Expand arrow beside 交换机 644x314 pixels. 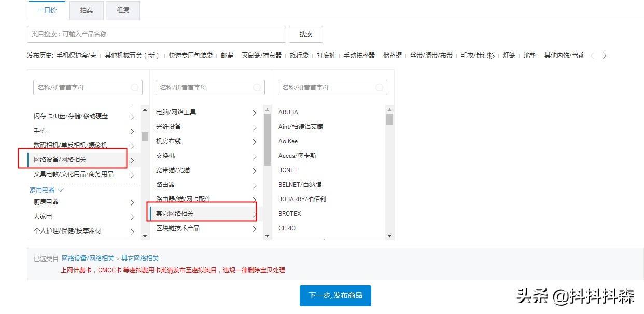255,156
